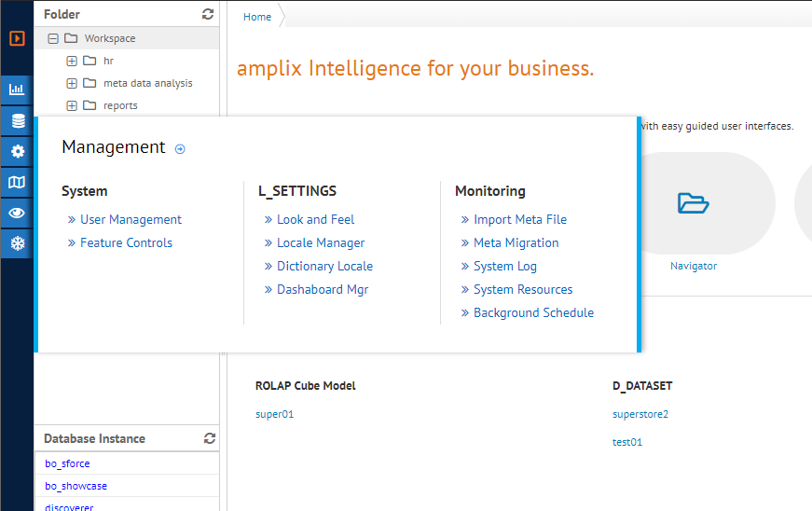Select the eye monitoring sidebar icon
The width and height of the screenshot is (812, 511).
coord(17,213)
